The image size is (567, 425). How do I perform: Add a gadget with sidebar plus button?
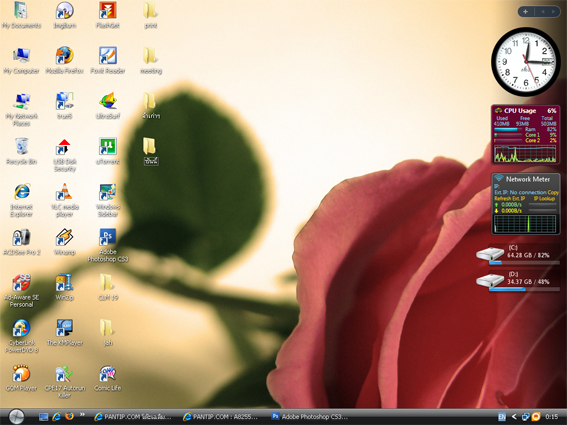[x=525, y=12]
